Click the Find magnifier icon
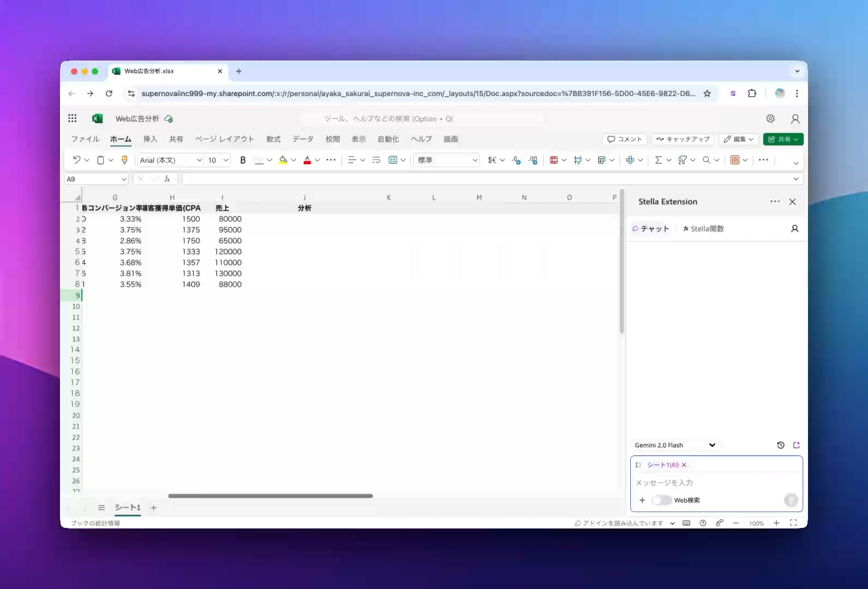 [x=707, y=160]
